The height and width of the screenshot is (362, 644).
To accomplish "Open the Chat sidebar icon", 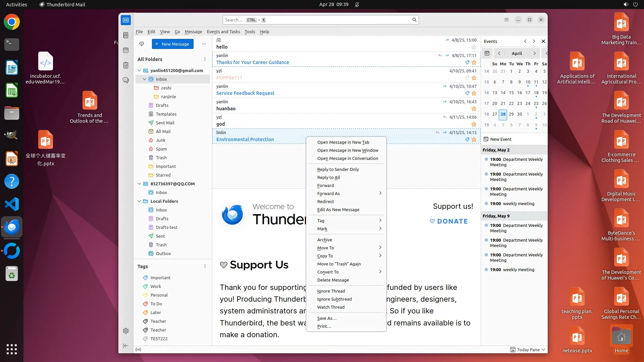I will point(126,80).
